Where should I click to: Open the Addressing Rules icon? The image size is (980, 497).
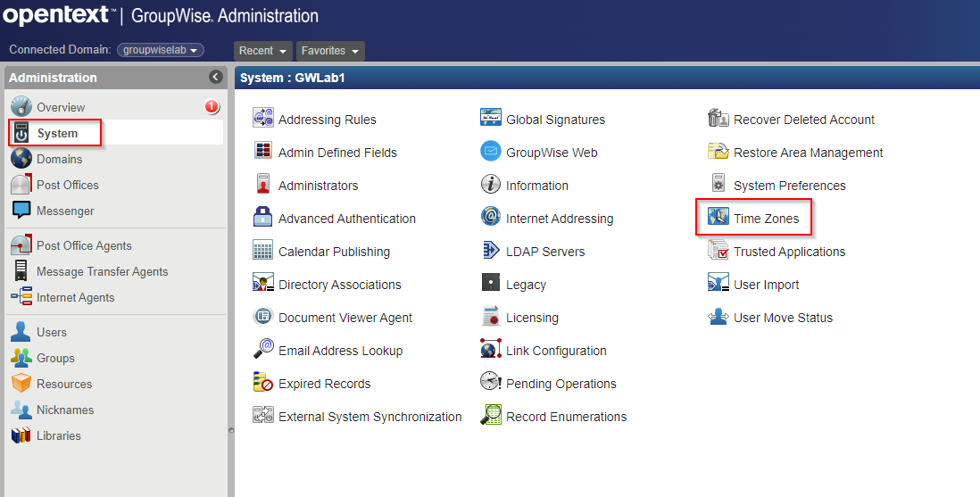[263, 120]
